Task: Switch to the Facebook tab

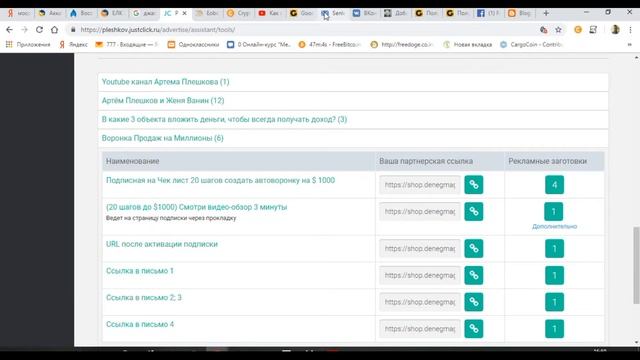Action: point(488,13)
